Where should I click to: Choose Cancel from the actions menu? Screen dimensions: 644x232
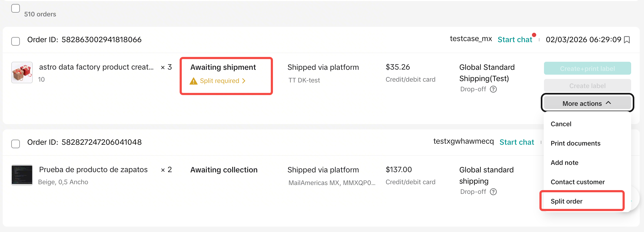561,124
